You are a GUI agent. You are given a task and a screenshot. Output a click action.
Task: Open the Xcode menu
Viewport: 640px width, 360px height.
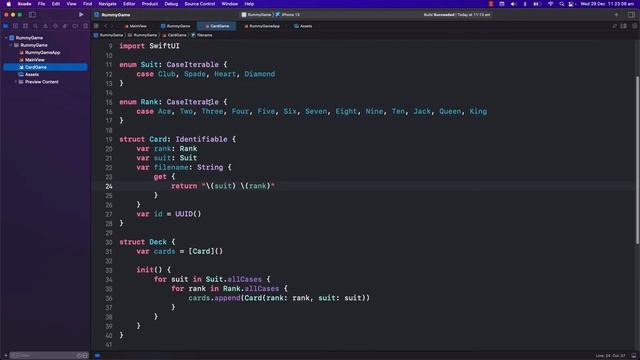[x=24, y=4]
